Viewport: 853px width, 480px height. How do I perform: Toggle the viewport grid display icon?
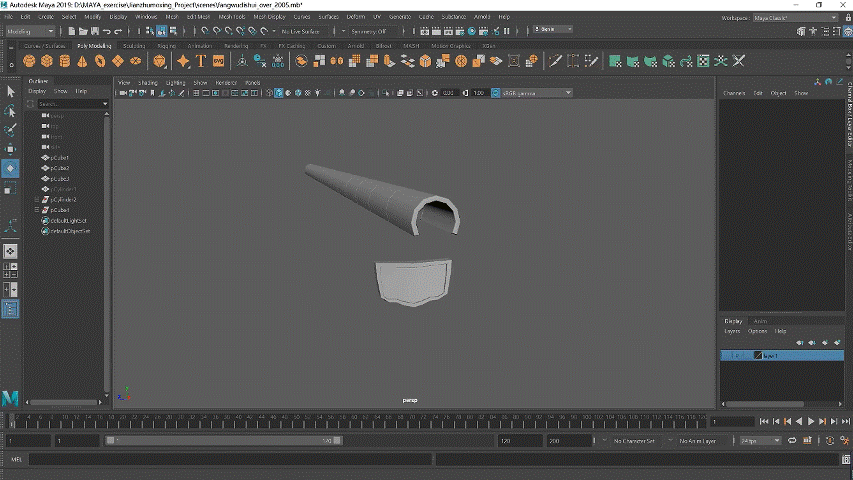tap(196, 93)
